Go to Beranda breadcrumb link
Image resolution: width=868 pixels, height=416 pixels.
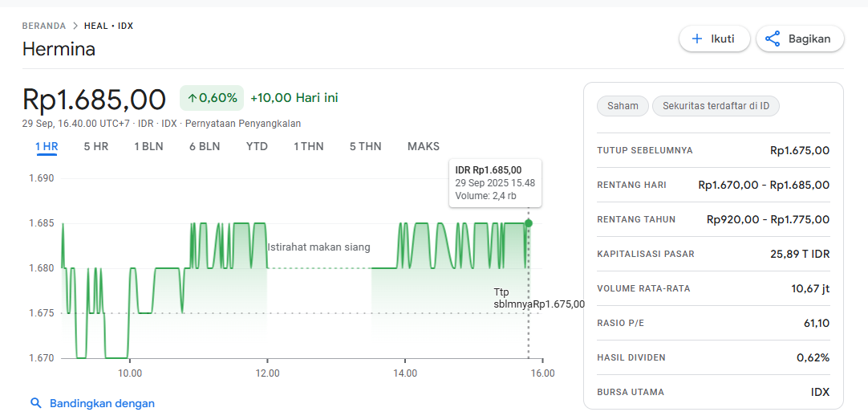43,26
